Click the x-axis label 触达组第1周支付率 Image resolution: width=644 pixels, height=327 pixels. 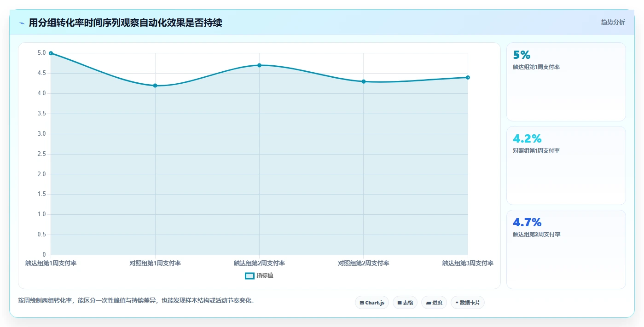(x=51, y=264)
